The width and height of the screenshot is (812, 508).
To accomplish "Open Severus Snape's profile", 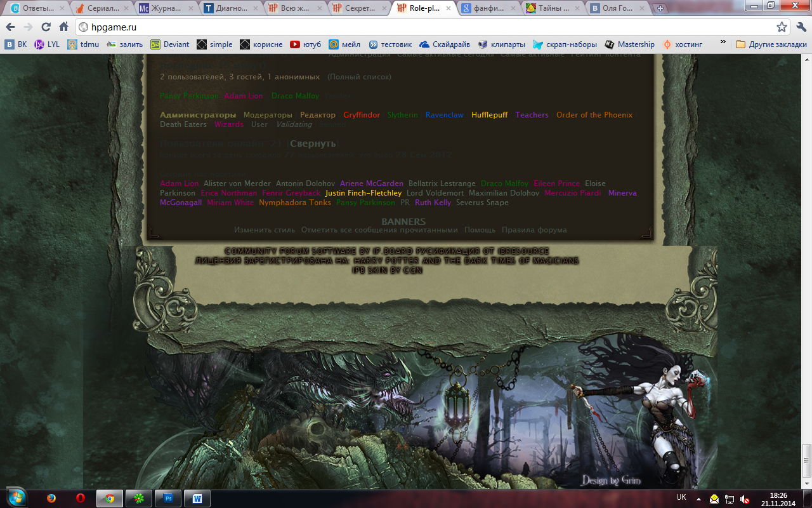I will [x=482, y=203].
